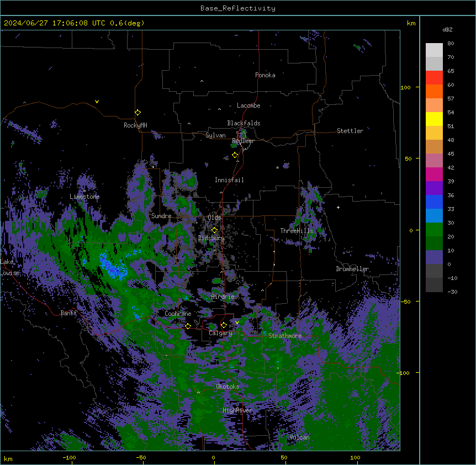
Task: Click the yellow diamond marker above Calgary label
Action: point(224,325)
